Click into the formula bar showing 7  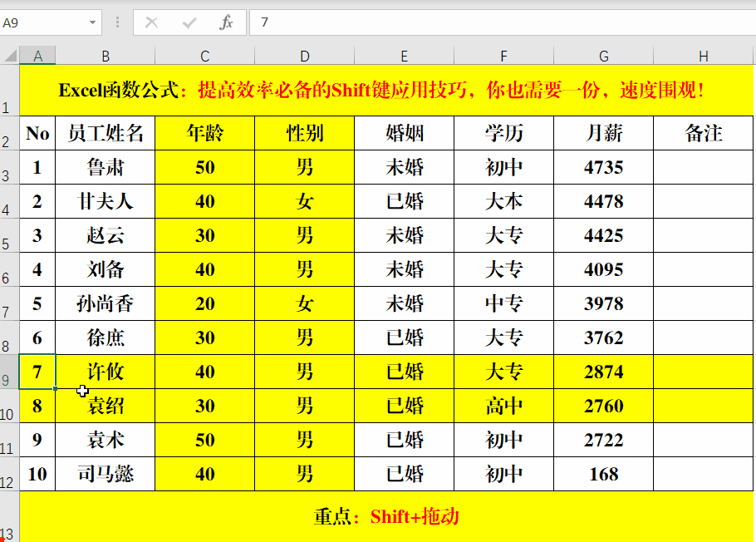click(x=503, y=22)
